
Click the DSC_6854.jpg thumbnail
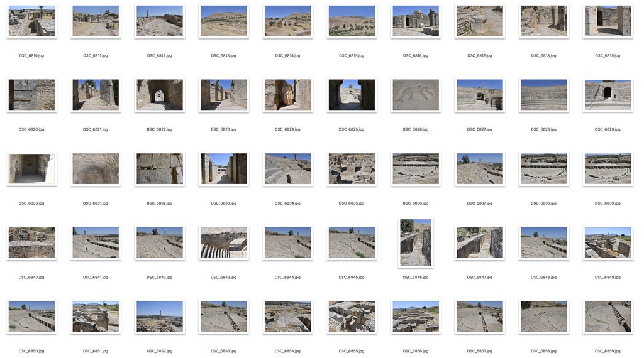click(x=288, y=316)
